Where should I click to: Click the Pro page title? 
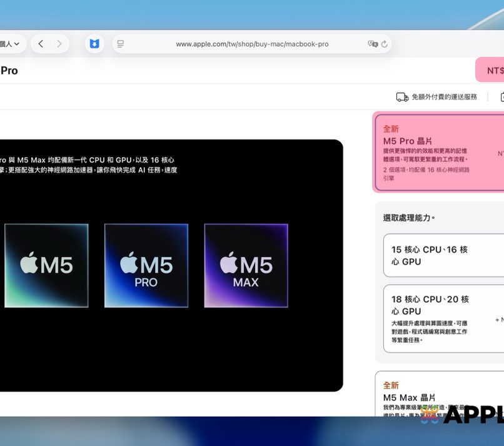pyautogui.click(x=9, y=71)
